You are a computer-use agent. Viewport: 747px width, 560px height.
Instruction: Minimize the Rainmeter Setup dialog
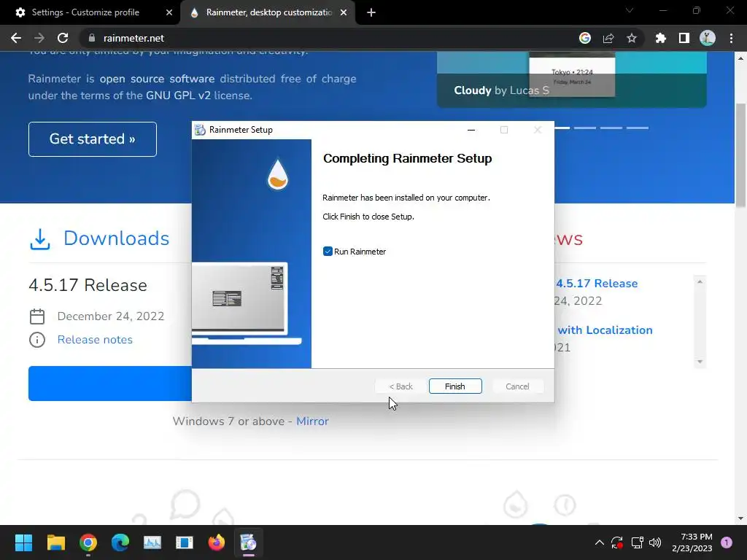[471, 130]
